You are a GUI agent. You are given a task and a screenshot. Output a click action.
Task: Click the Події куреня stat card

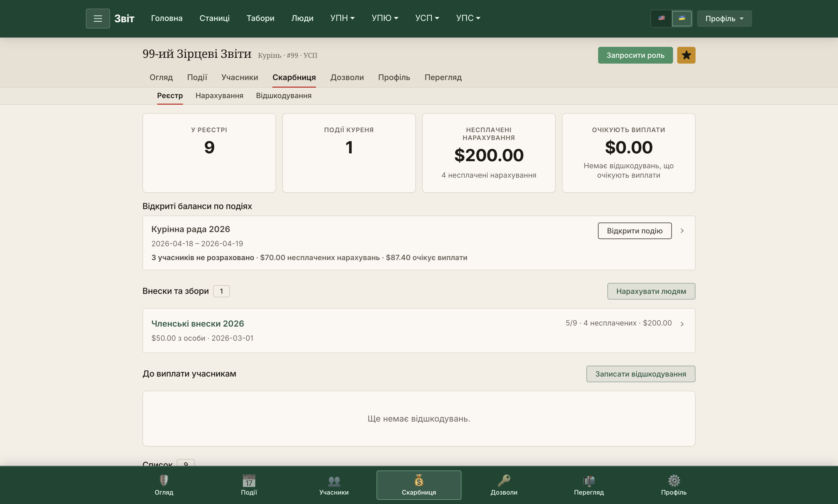(349, 153)
